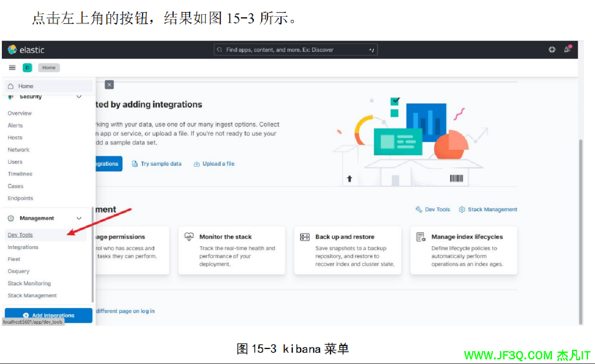
Task: Click the page vertical scrollbar
Action: point(581,231)
